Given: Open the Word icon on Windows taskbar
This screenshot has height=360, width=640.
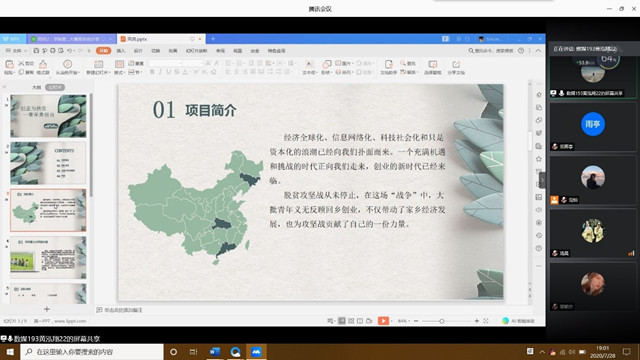Looking at the screenshot, I should pyautogui.click(x=215, y=351).
